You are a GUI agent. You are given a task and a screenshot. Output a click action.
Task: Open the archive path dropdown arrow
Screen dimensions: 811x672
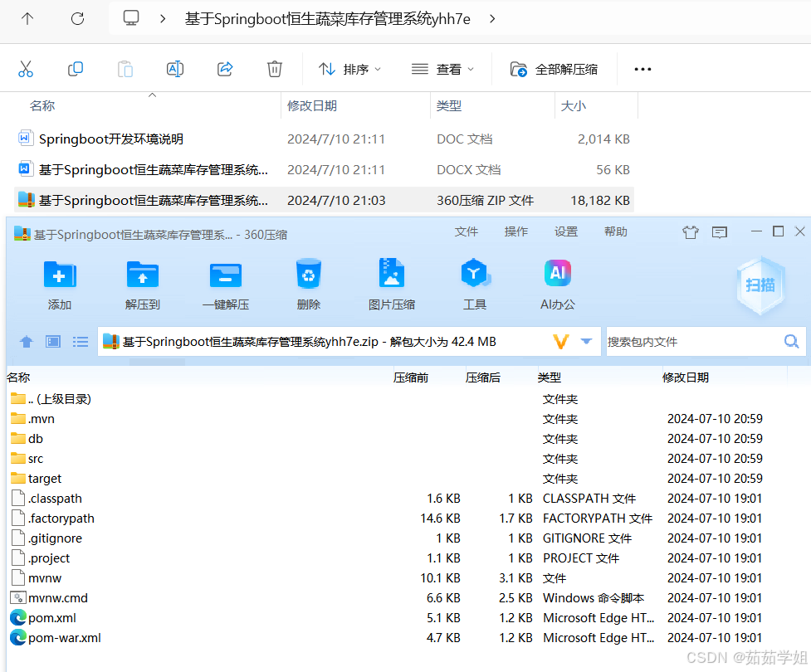click(x=586, y=341)
